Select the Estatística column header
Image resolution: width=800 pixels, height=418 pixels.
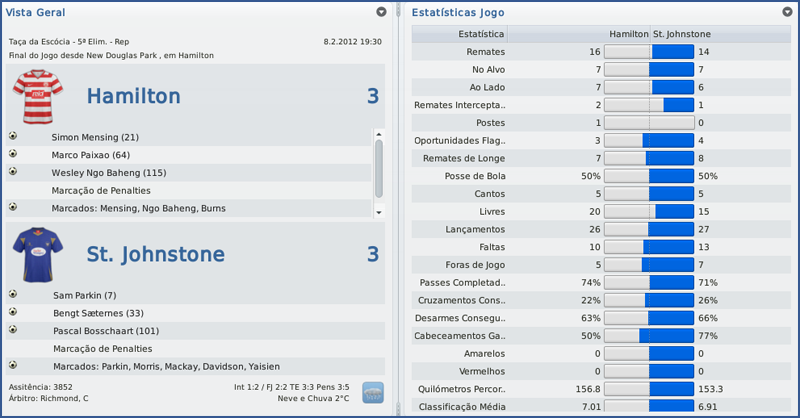click(x=481, y=34)
